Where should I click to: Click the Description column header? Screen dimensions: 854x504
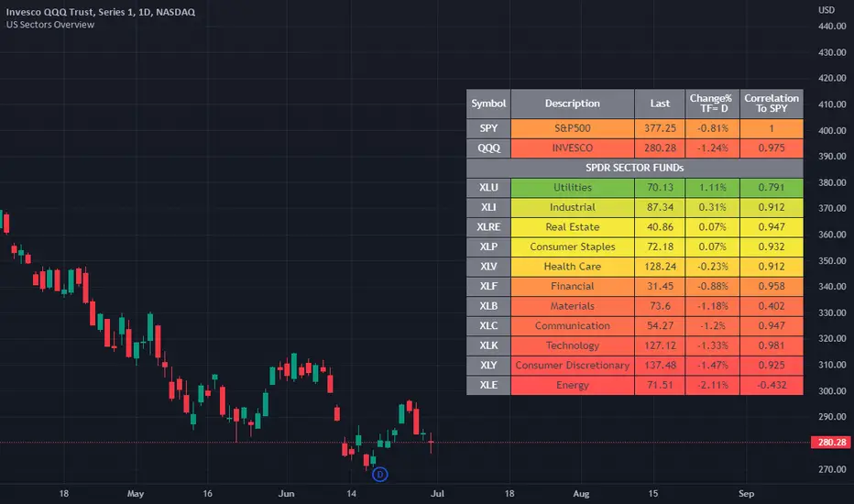573,104
